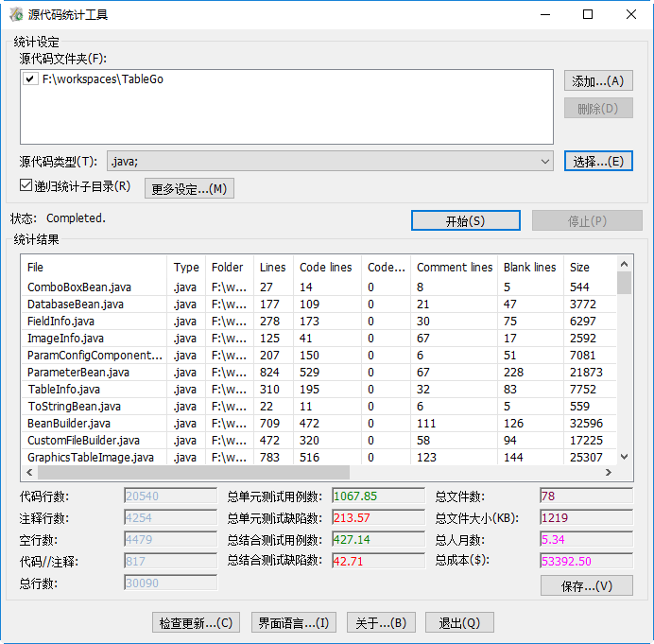Click the 代码//注释 field showing 817
Screen dimensions: 654x644
pos(171,561)
